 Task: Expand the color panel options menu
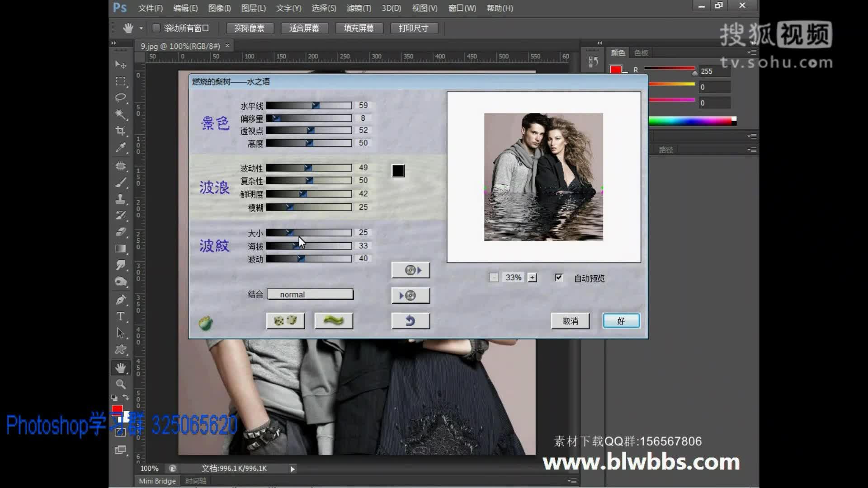[751, 53]
